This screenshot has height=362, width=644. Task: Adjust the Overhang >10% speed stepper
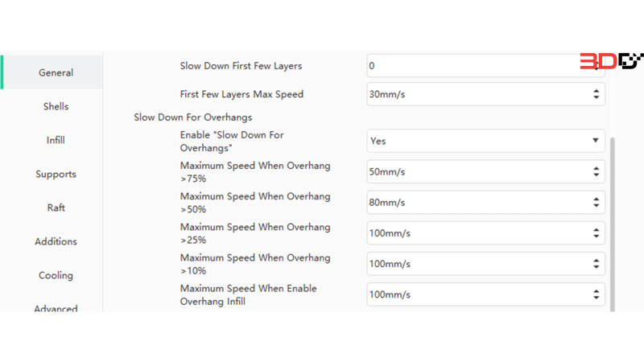[x=596, y=264]
